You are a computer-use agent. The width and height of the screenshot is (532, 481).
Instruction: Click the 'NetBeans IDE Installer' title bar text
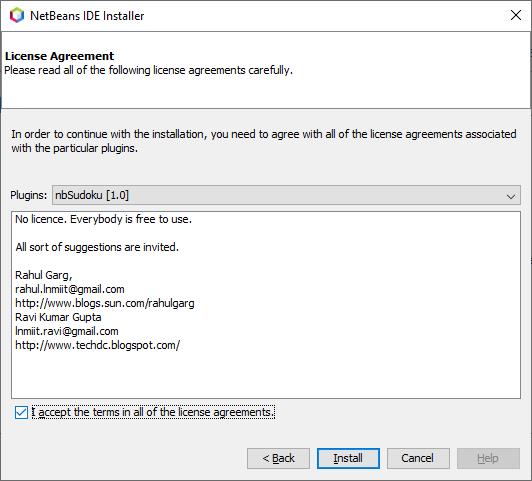click(87, 16)
